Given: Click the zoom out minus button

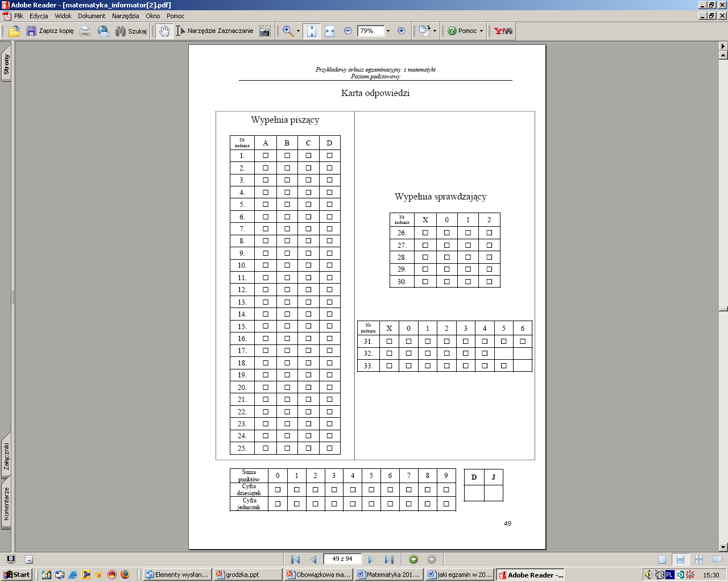Looking at the screenshot, I should coord(348,31).
